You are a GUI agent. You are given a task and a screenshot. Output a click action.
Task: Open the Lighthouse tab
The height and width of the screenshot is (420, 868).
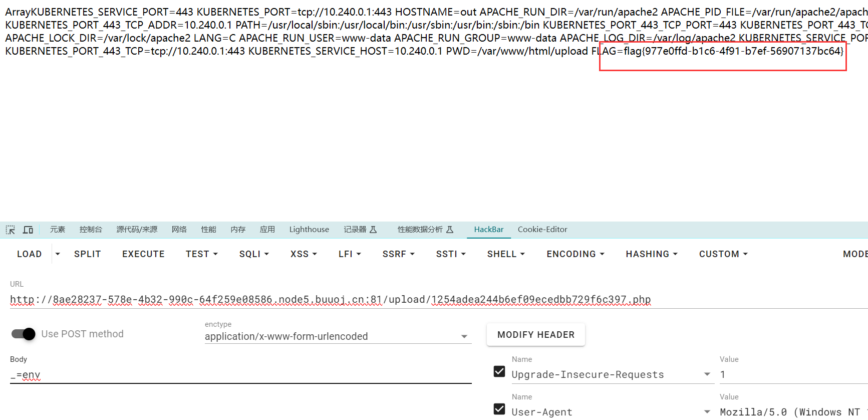(x=309, y=230)
